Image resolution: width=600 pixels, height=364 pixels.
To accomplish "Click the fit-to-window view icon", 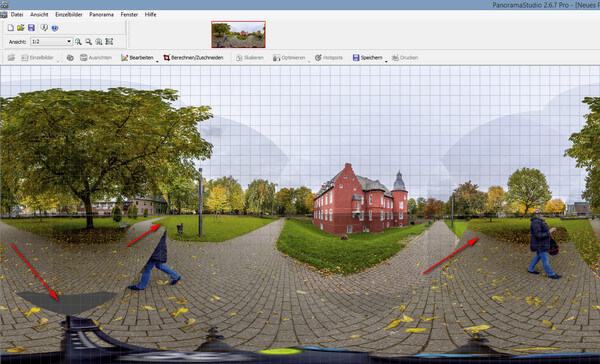I will click(109, 42).
